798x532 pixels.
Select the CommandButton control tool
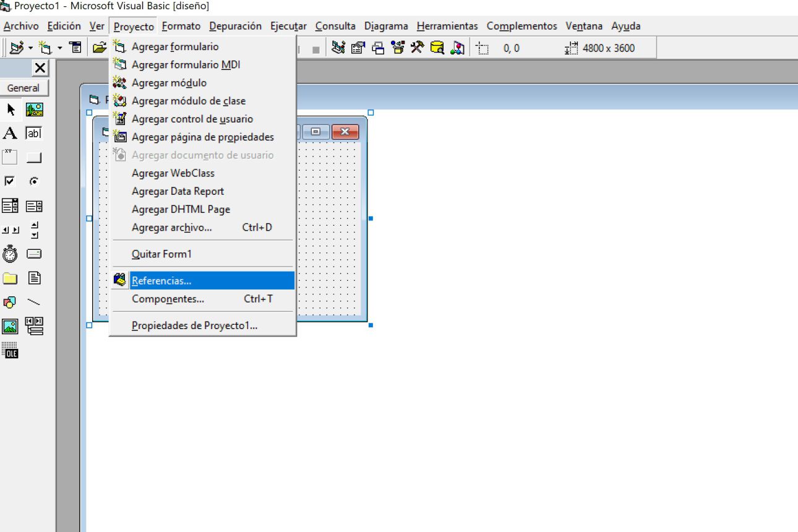34,157
